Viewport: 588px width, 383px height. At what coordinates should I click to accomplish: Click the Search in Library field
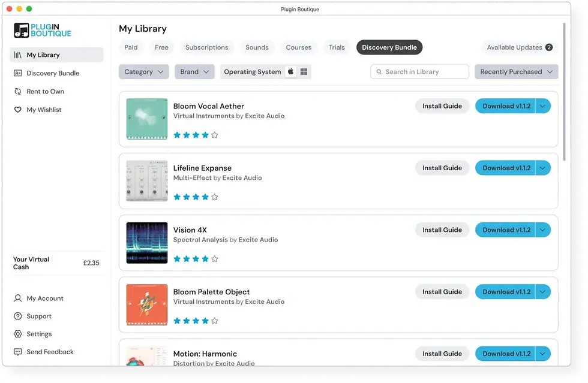coord(419,71)
